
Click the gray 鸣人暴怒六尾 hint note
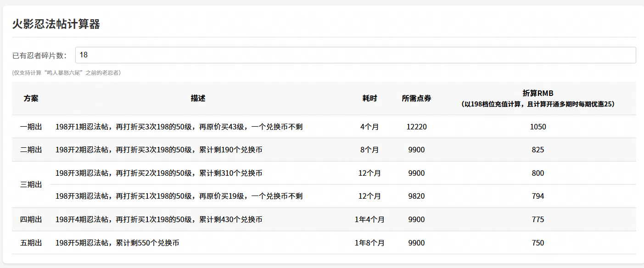click(67, 73)
